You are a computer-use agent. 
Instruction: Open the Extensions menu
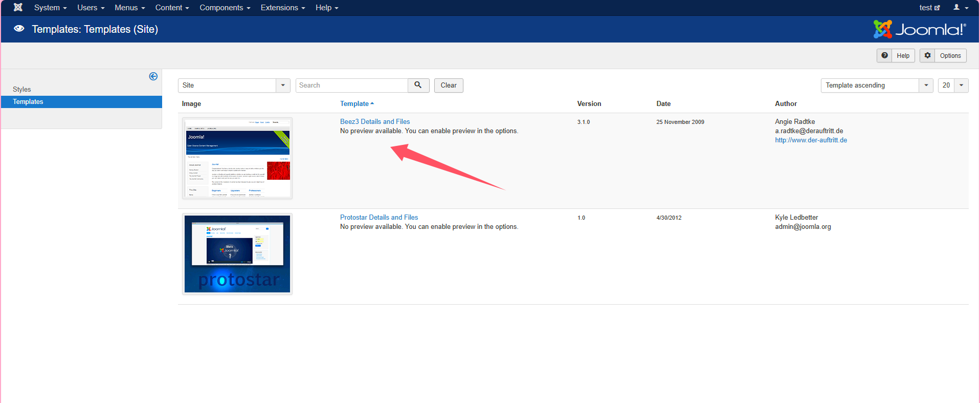tap(282, 8)
